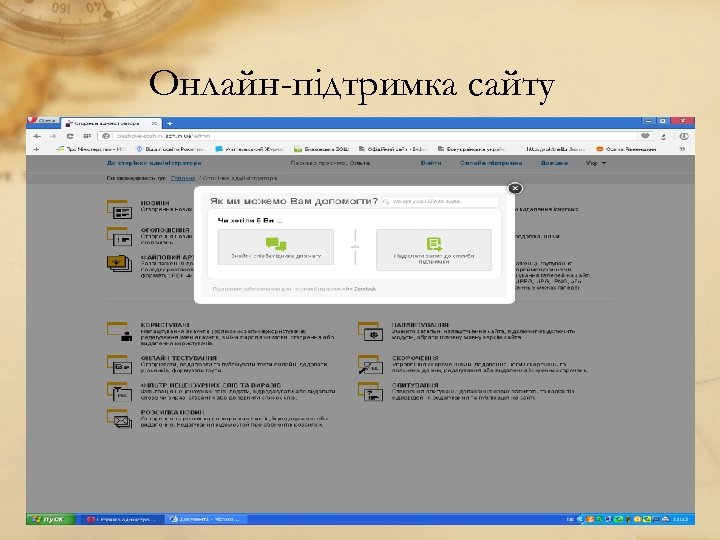Open the 'Про Міністерство' bookmark
This screenshot has width=720, height=540.
(x=90, y=149)
